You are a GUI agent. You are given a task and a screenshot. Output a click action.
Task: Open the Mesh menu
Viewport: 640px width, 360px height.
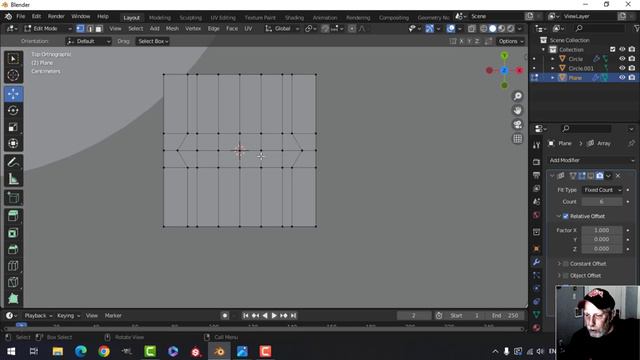[172, 29]
